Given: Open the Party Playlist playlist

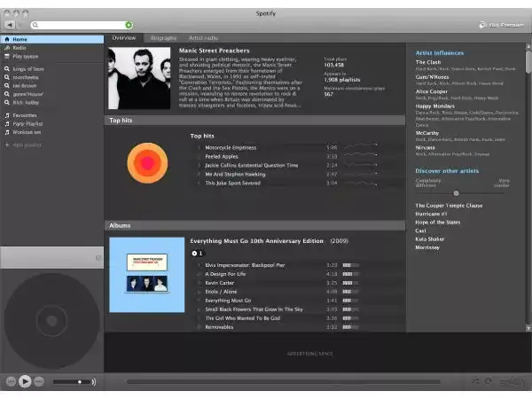Looking at the screenshot, I should [x=27, y=124].
